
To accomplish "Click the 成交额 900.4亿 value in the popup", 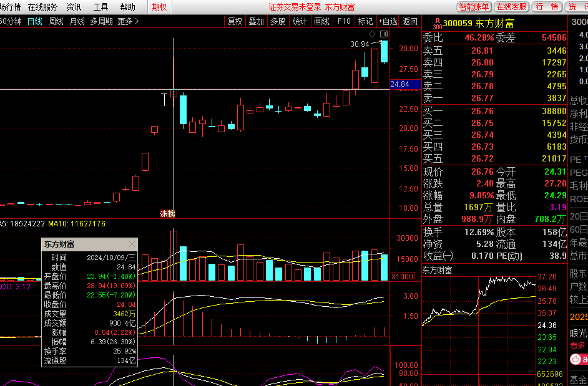I will pyautogui.click(x=122, y=323).
